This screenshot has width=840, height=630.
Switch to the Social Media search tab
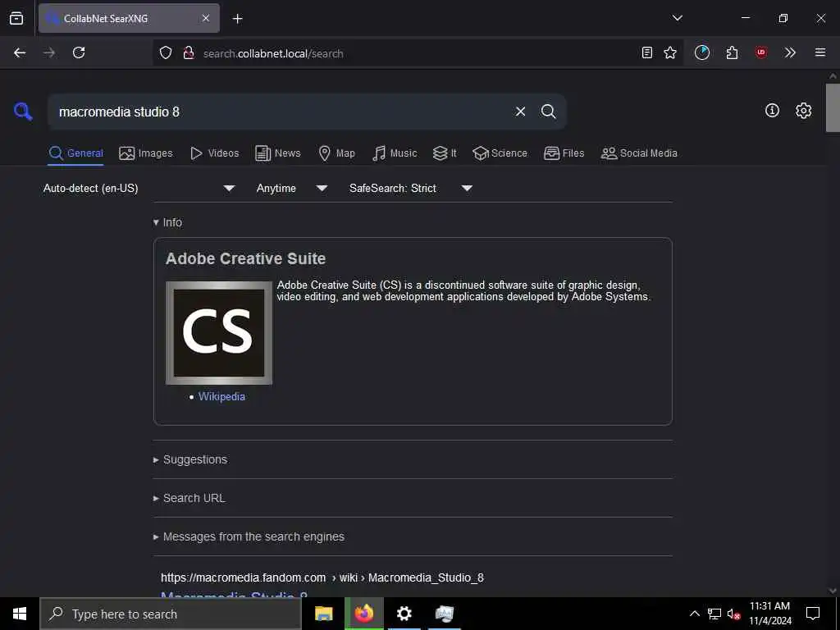tap(639, 153)
